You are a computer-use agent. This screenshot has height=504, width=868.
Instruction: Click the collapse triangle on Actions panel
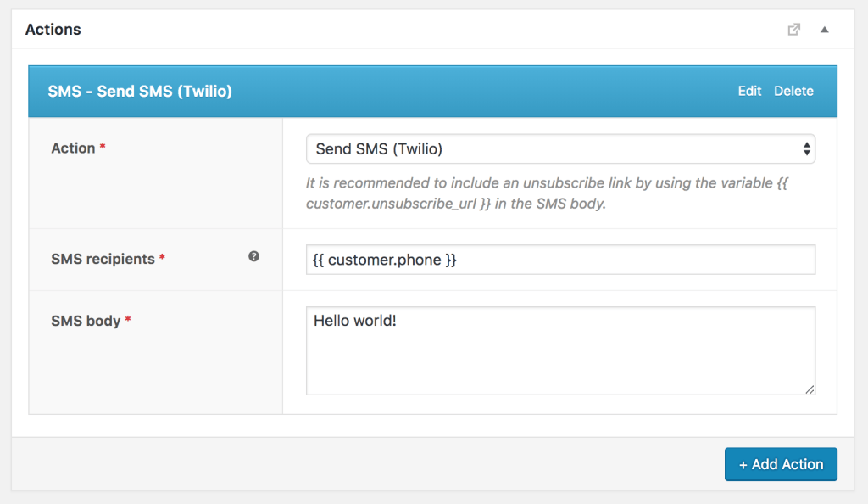[824, 29]
